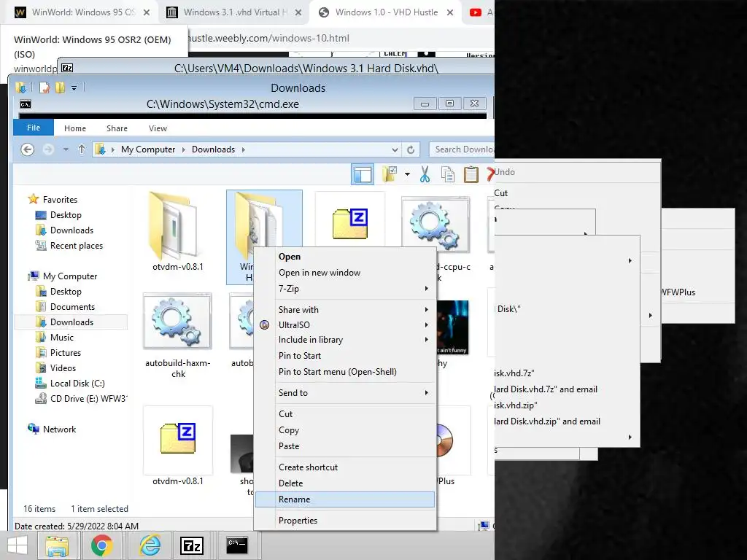Open the dropdown beside folder options icon

coord(407,174)
